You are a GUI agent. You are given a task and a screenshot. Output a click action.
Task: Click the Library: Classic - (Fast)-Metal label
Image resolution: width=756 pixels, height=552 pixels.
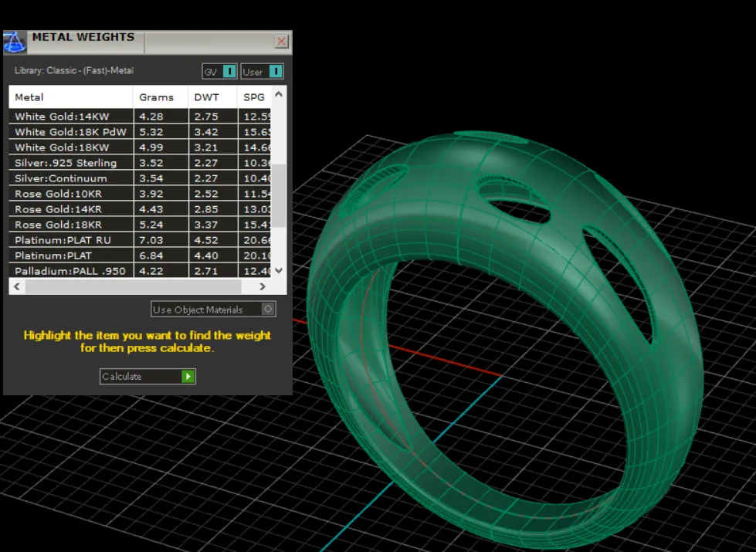pyautogui.click(x=74, y=70)
